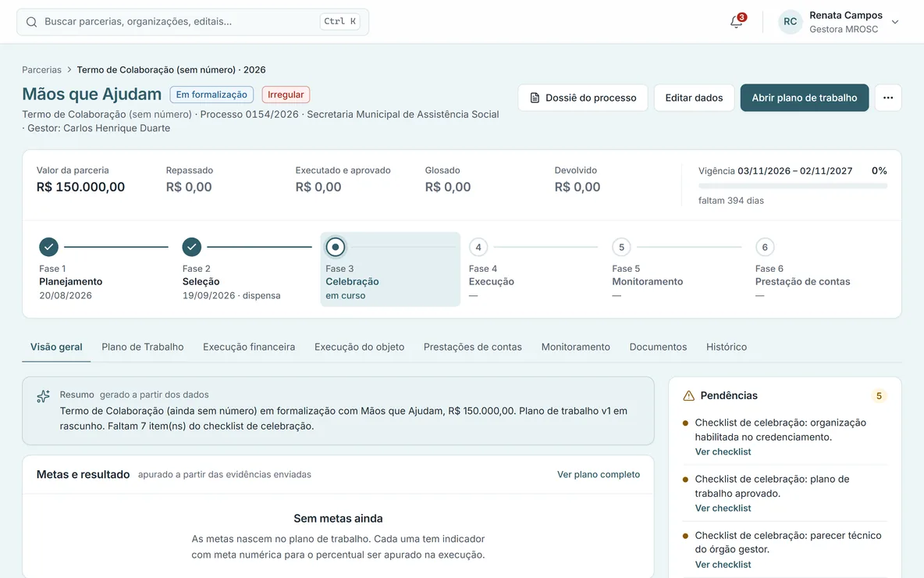Click Ver plano completo link
The height and width of the screenshot is (578, 924).
[x=598, y=474]
